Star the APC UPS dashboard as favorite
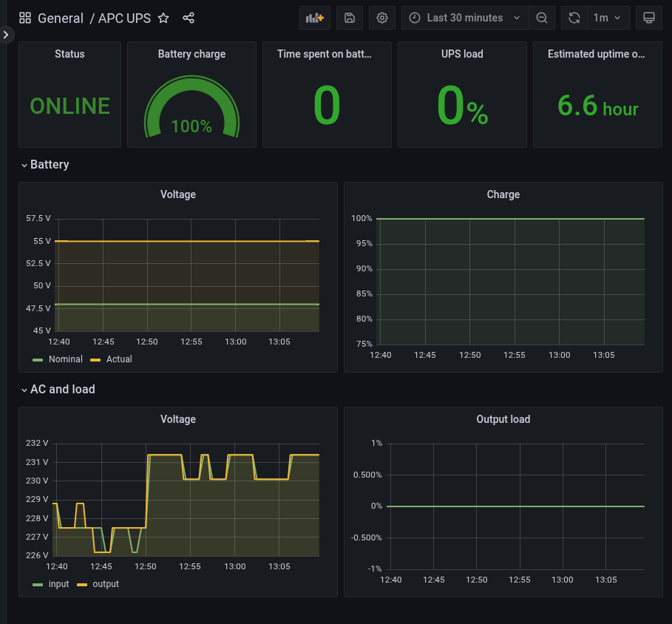 point(163,18)
